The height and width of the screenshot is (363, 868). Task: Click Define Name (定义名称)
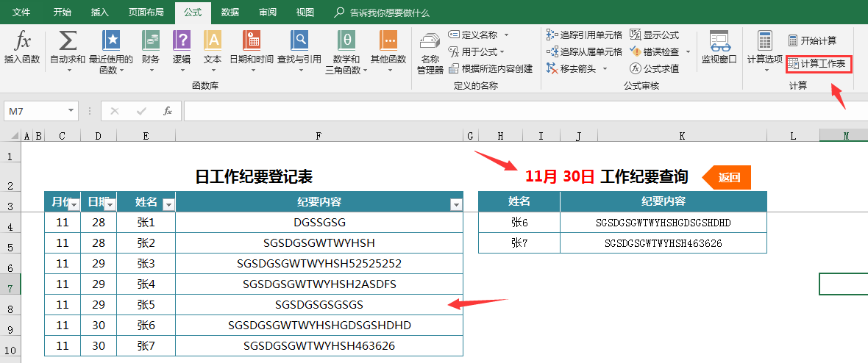tap(473, 35)
